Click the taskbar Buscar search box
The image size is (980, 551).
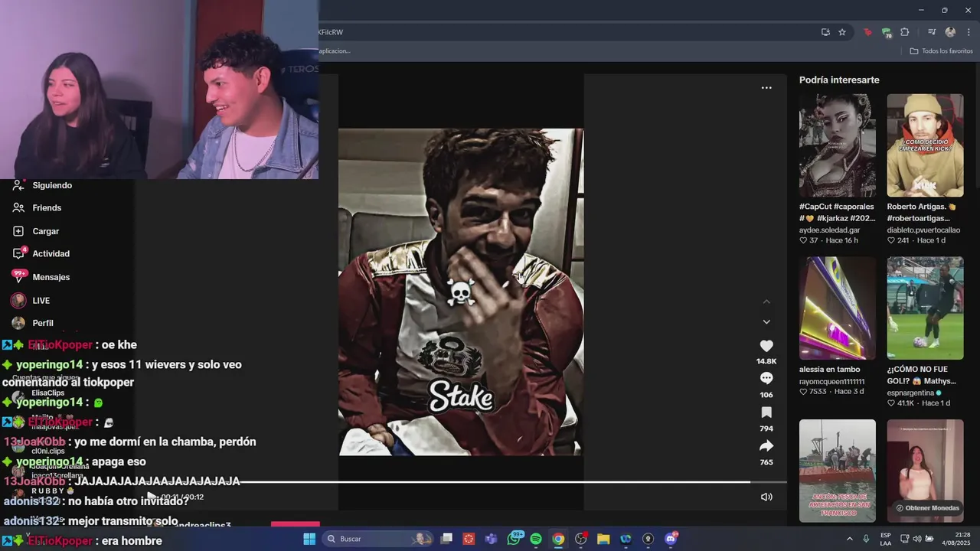(377, 539)
